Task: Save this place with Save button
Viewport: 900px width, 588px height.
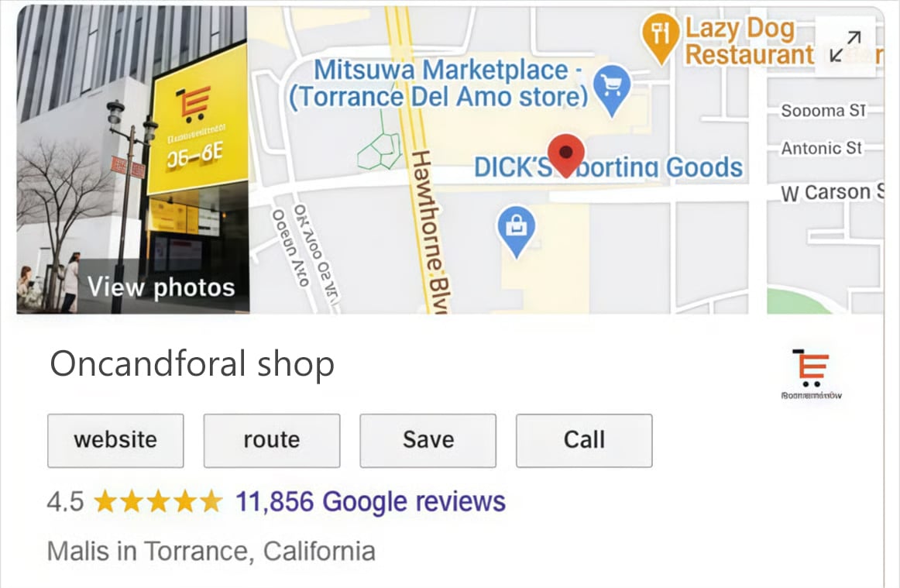Action: 428,441
